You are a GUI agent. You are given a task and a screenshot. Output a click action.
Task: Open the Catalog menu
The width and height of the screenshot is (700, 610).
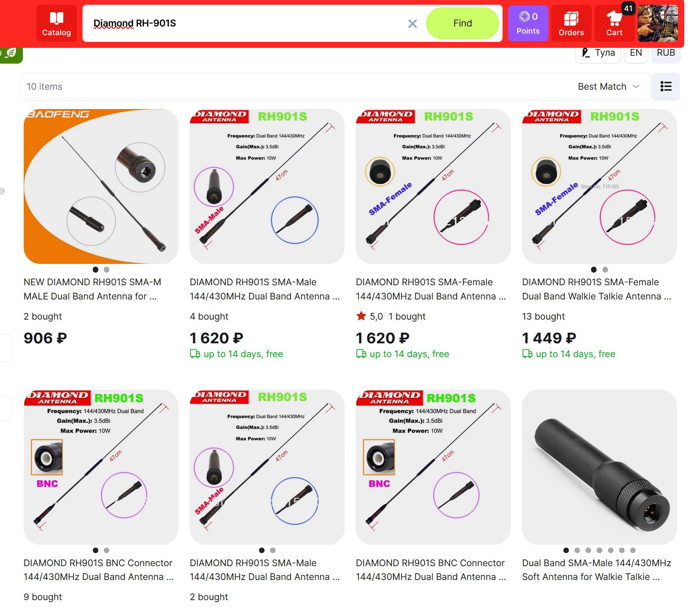(56, 23)
